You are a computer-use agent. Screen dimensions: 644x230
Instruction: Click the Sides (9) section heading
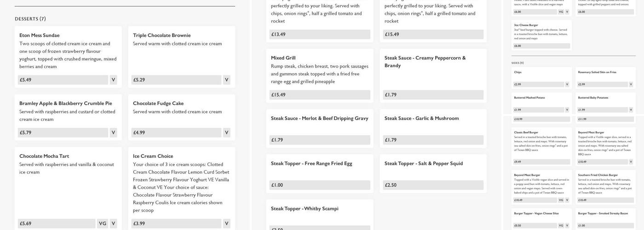[x=517, y=63]
